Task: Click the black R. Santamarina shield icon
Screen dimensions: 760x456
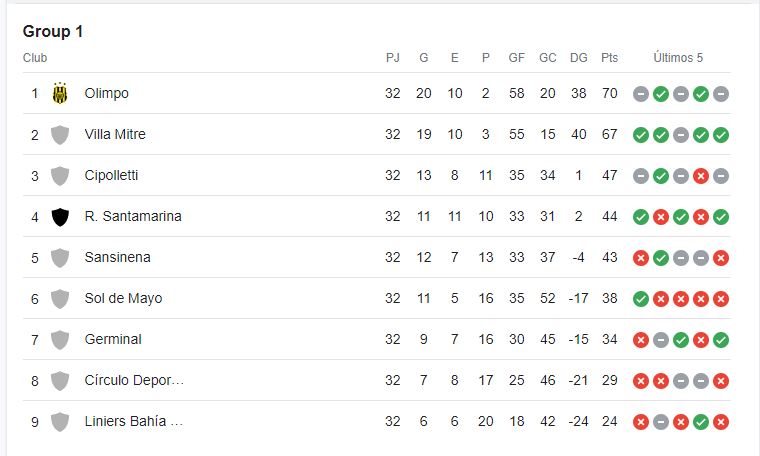Action: click(x=60, y=217)
